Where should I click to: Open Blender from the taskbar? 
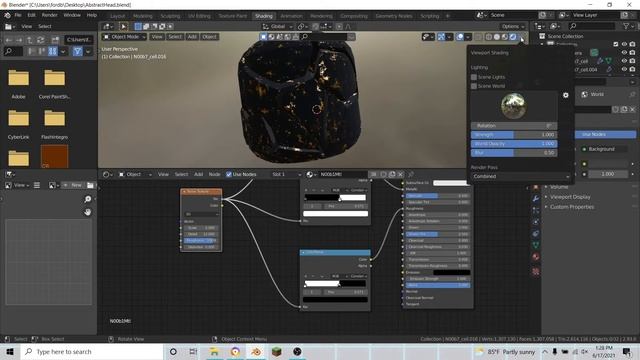tap(256, 352)
